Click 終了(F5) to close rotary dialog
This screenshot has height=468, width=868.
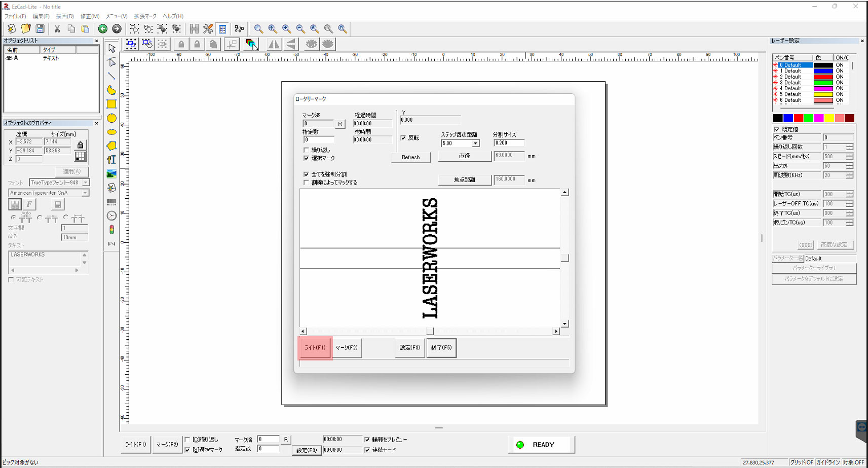(441, 348)
